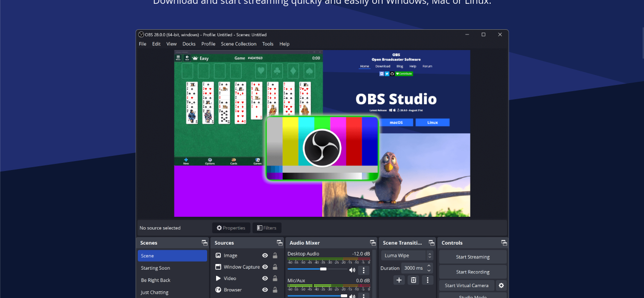Toggle the lock on Window Capture source
Viewport: 644px width, 298px height.
coord(275,267)
